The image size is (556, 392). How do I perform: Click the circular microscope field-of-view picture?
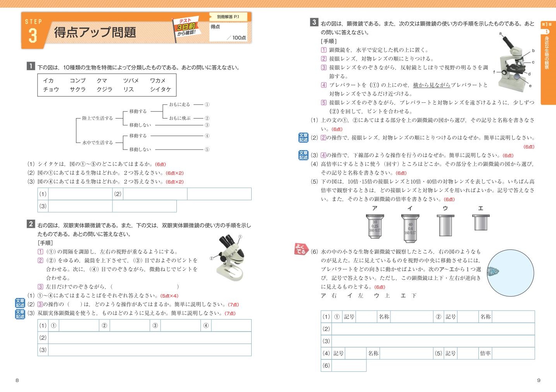510,273
